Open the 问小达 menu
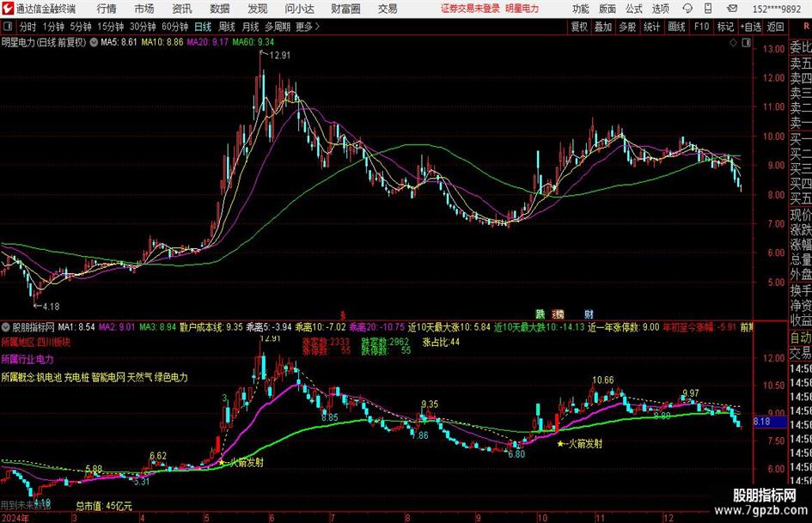This screenshot has width=812, height=523. click(x=299, y=9)
